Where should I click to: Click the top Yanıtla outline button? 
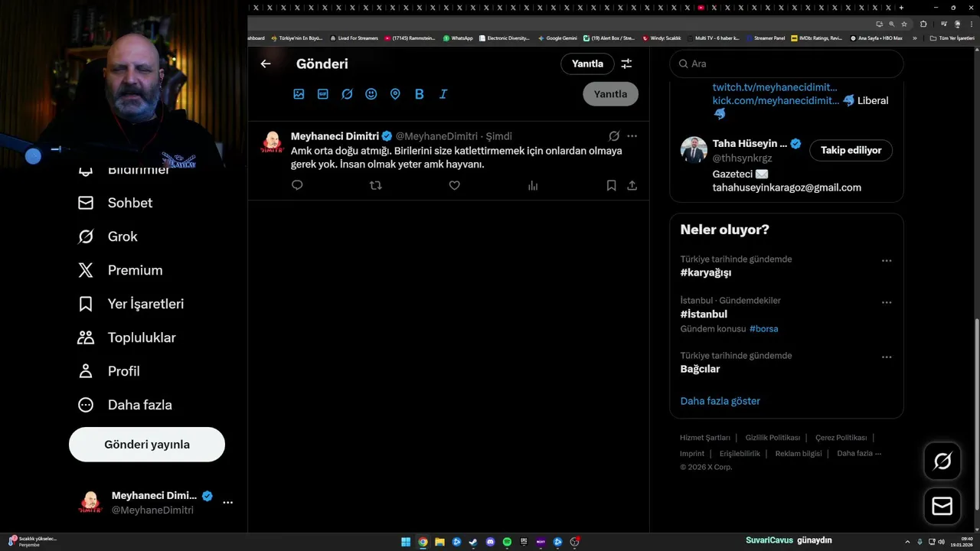point(587,64)
